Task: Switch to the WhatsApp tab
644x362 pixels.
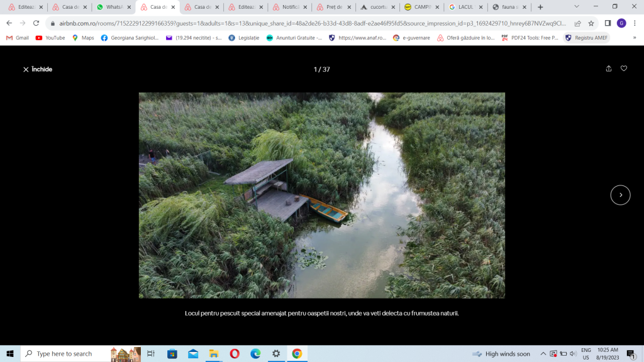Action: [113, 7]
